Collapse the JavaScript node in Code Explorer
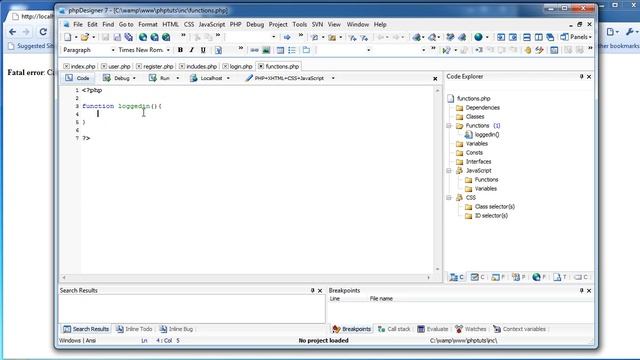This screenshot has height=360, width=640. 449,171
